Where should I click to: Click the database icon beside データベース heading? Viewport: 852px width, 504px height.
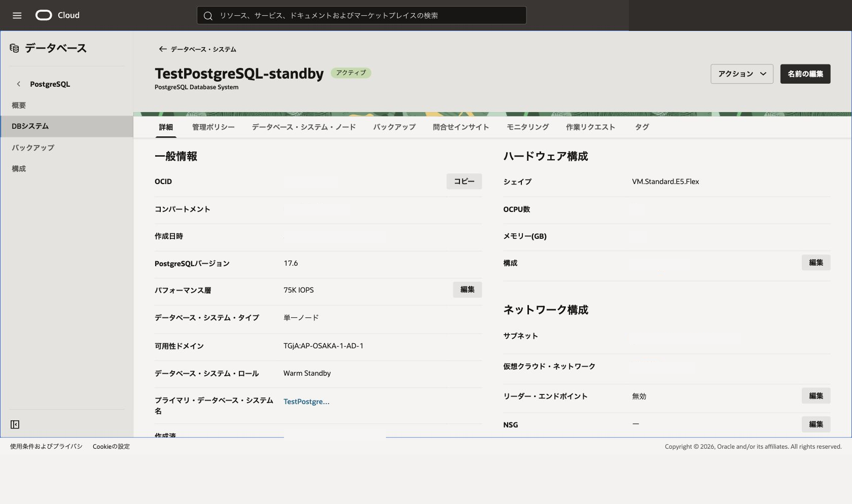15,48
